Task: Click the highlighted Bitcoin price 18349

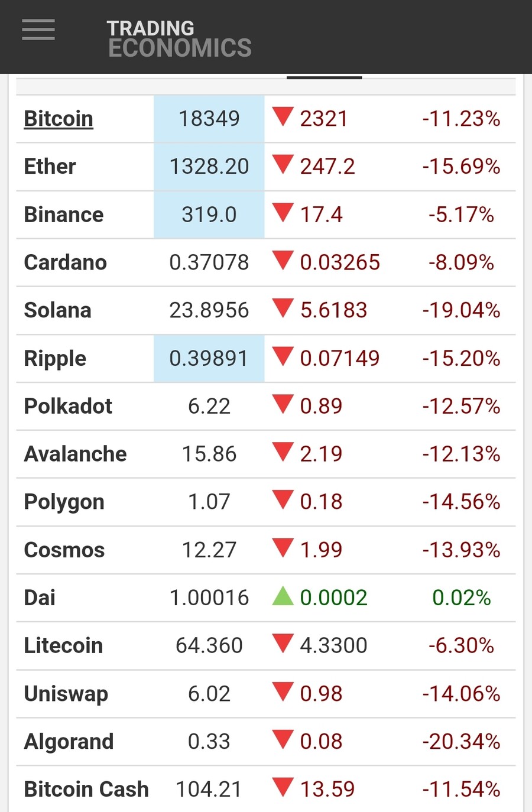Action: pos(209,119)
